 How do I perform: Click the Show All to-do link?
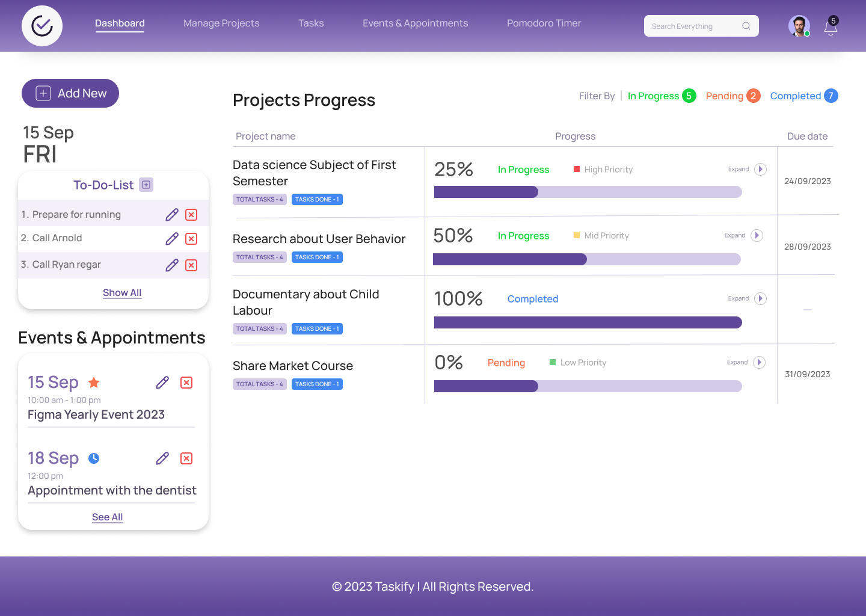[x=122, y=292]
